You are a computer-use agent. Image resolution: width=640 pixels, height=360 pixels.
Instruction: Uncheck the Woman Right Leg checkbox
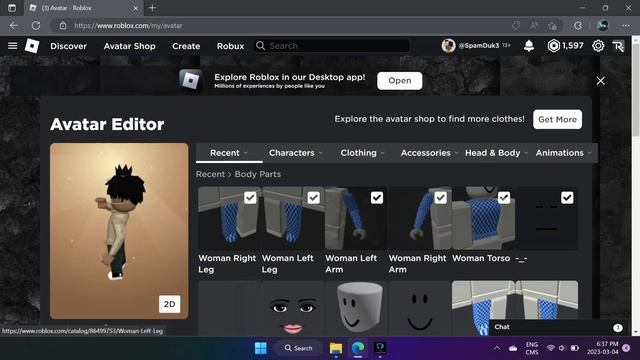click(x=250, y=198)
